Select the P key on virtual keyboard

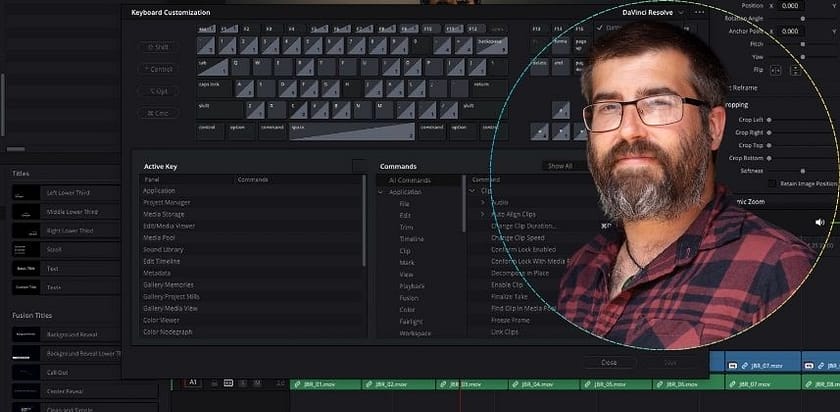[433, 67]
